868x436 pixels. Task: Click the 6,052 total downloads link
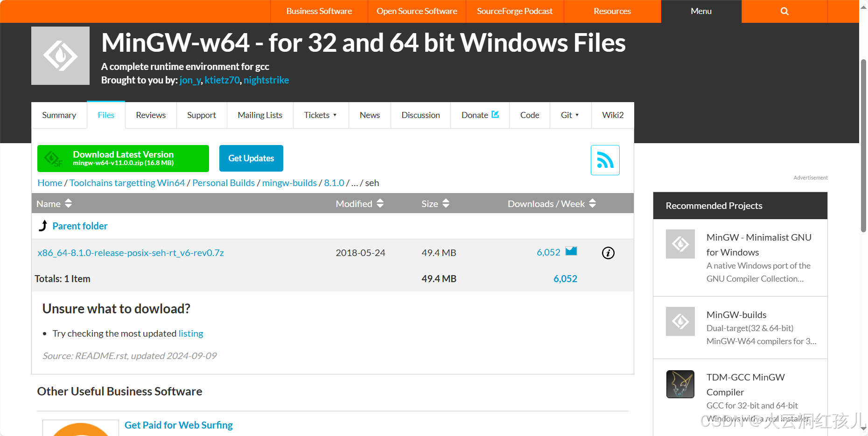point(565,279)
